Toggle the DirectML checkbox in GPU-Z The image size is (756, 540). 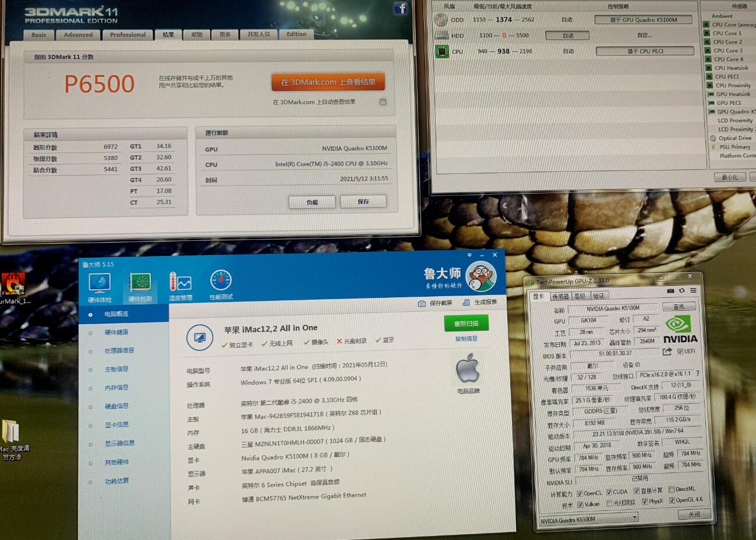671,489
